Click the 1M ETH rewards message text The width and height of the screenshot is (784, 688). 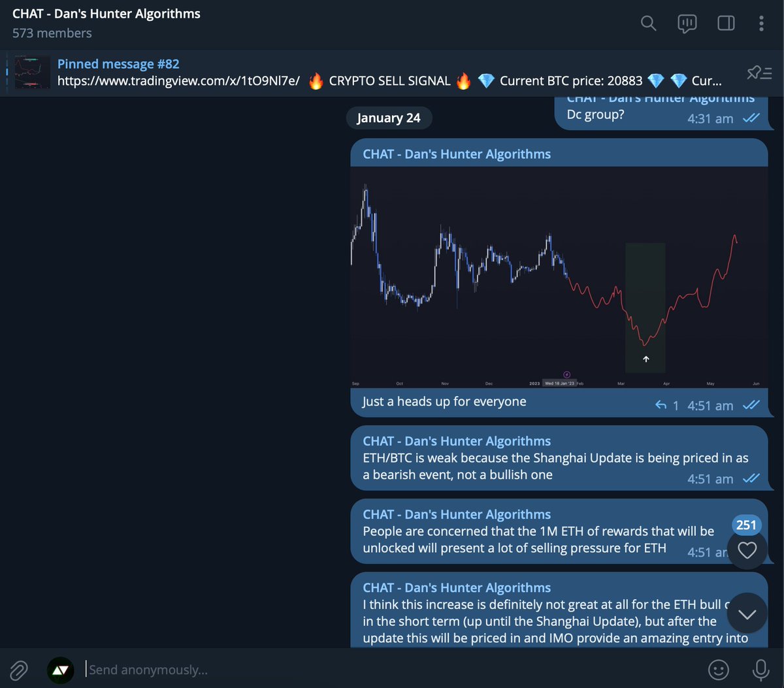point(538,540)
